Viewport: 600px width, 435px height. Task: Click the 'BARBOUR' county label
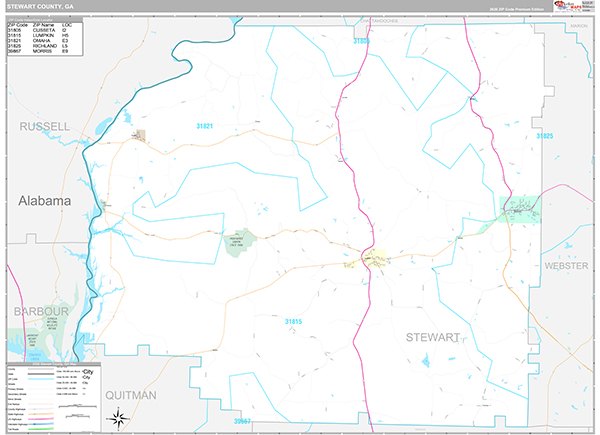41,311
